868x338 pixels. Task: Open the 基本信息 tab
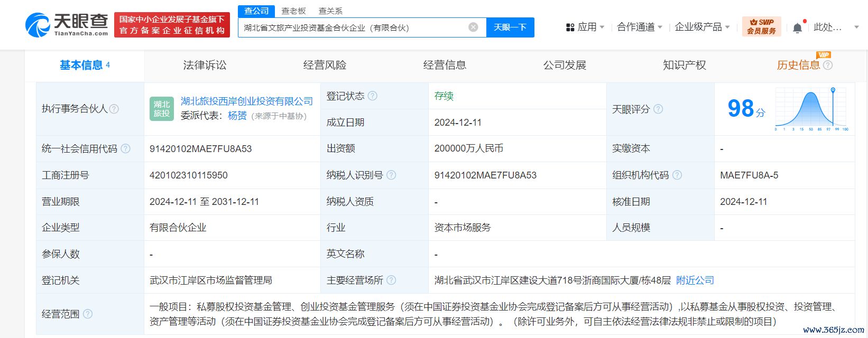(x=85, y=65)
